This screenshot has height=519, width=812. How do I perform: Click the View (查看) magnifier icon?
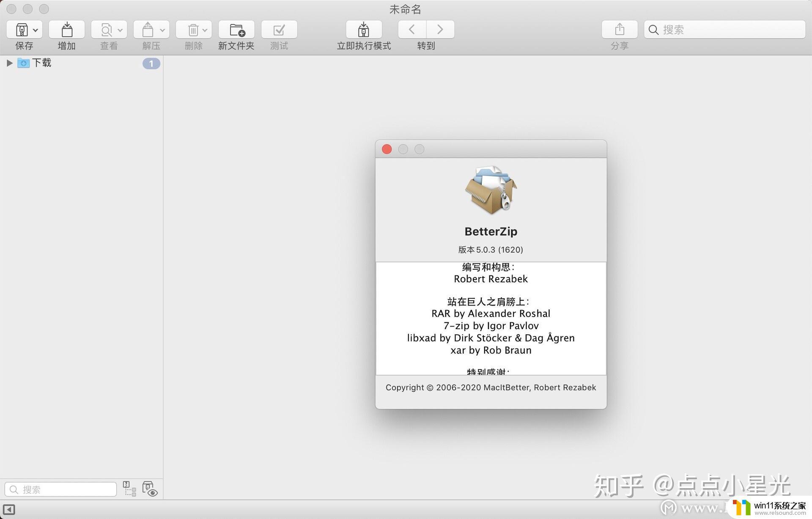coord(106,30)
